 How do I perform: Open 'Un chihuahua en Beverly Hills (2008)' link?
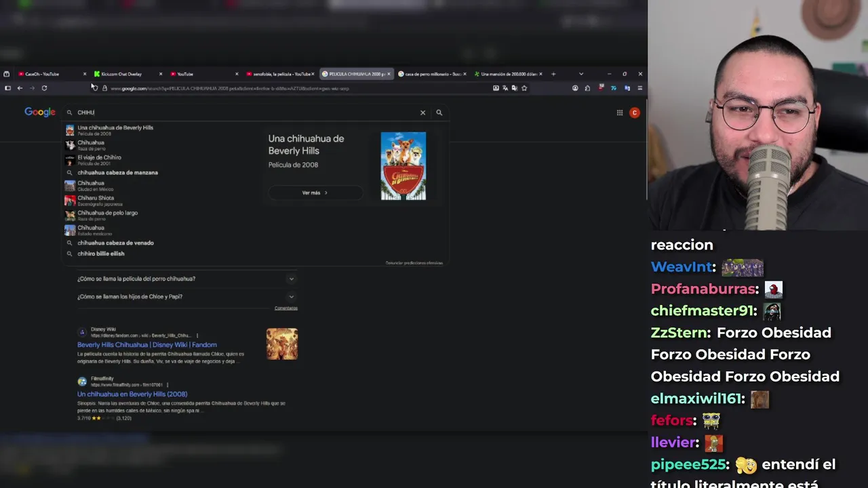pos(132,394)
